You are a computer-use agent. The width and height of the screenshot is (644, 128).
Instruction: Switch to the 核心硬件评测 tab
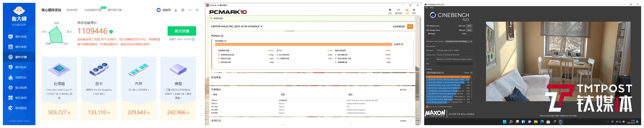(51, 10)
